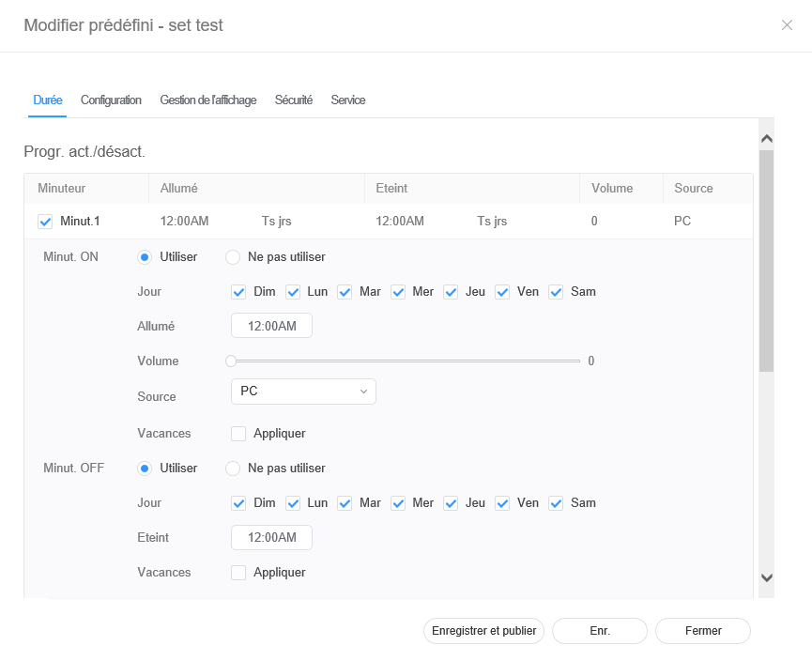Toggle Appliquer for Minut. ON Vacances
812x661 pixels.
coord(238,434)
